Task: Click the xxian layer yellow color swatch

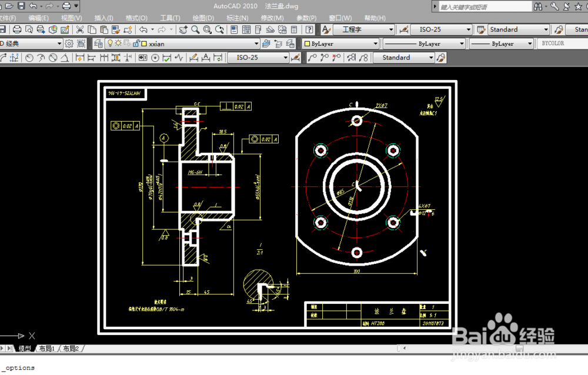Action: tap(144, 44)
